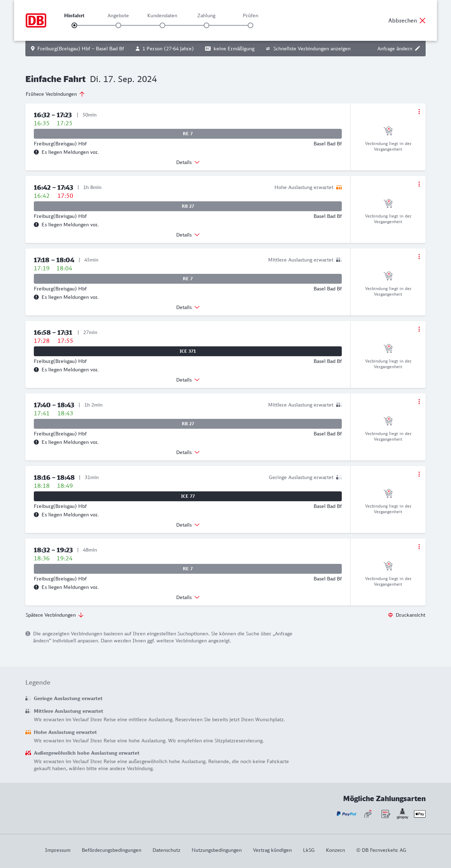Expand Details for the 16:32 RE 7 connection
The width and height of the screenshot is (451, 868).
(188, 162)
